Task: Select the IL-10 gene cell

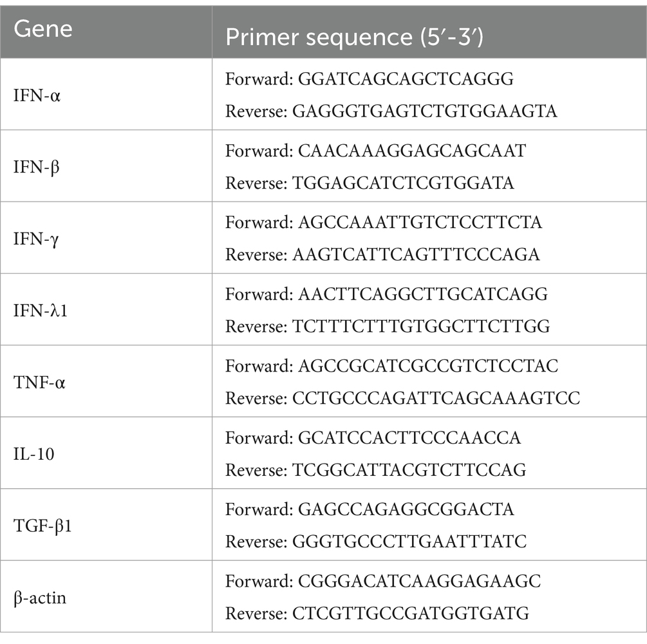Action: tap(106, 453)
